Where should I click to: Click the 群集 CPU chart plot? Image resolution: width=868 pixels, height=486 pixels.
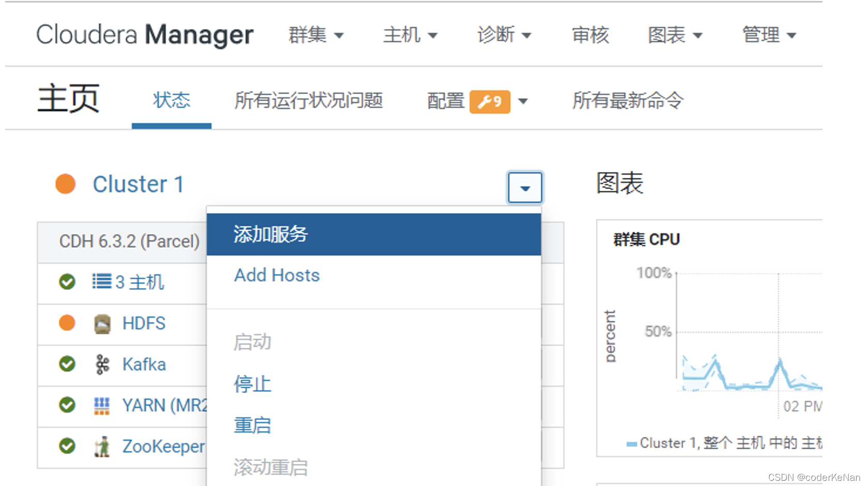(x=749, y=332)
